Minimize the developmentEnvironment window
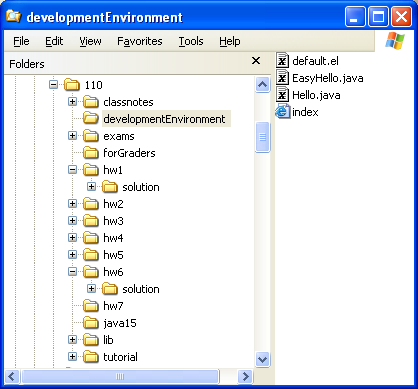The height and width of the screenshot is (389, 418). [x=355, y=17]
